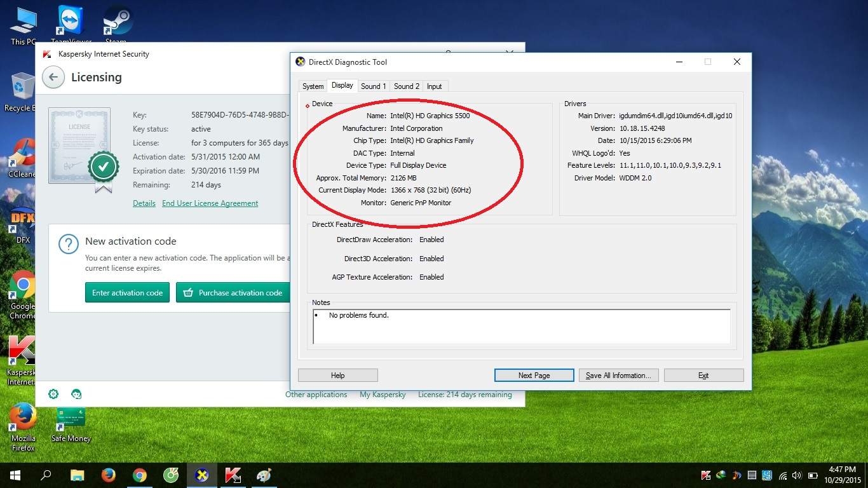This screenshot has width=868, height=488.
Task: Click the '2126 MB' memory value
Action: (403, 178)
